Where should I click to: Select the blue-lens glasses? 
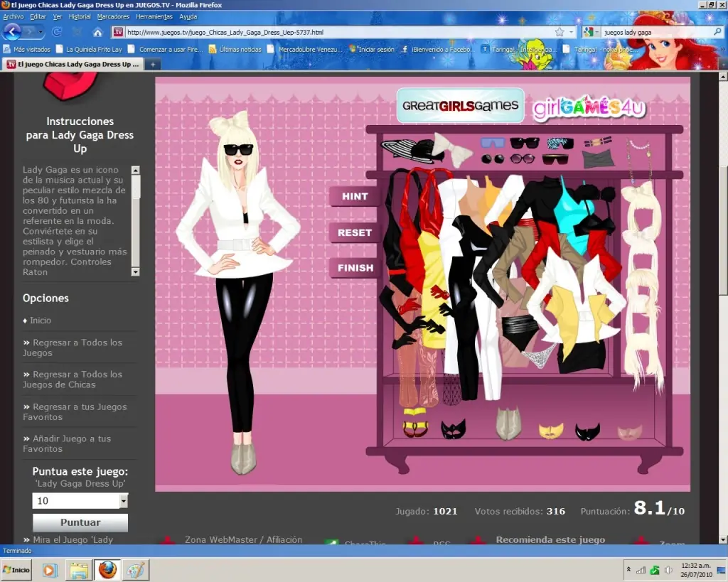click(493, 143)
